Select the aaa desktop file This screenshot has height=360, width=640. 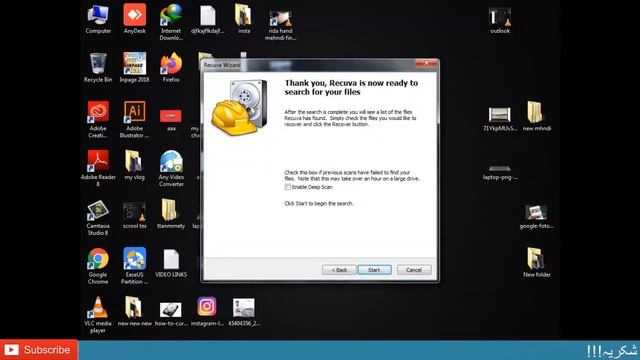[x=171, y=120]
